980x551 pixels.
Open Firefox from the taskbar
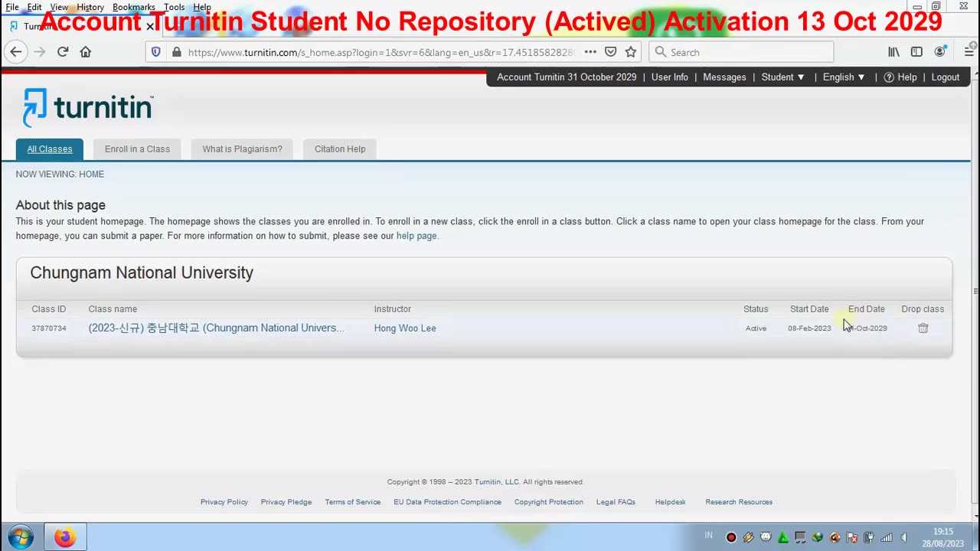(x=65, y=537)
